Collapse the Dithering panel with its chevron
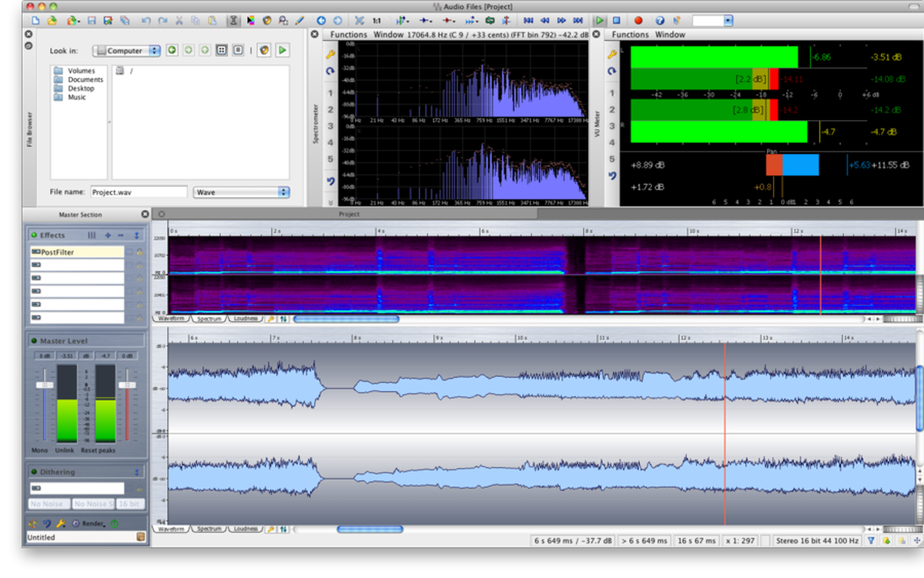 137,471
